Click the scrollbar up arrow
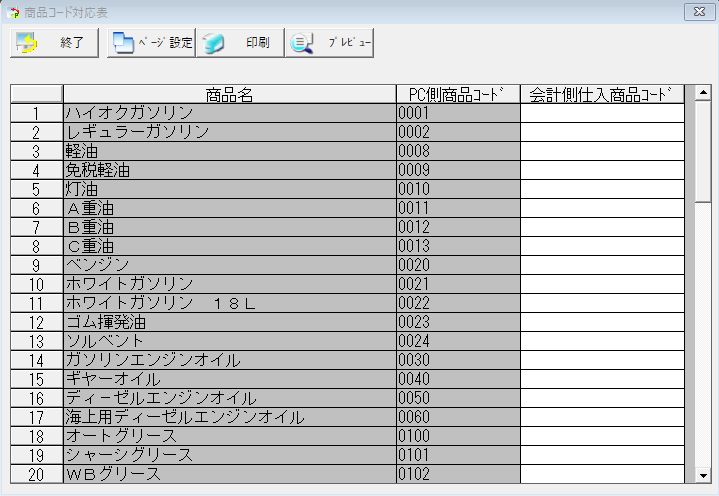719x496 pixels. [703, 94]
